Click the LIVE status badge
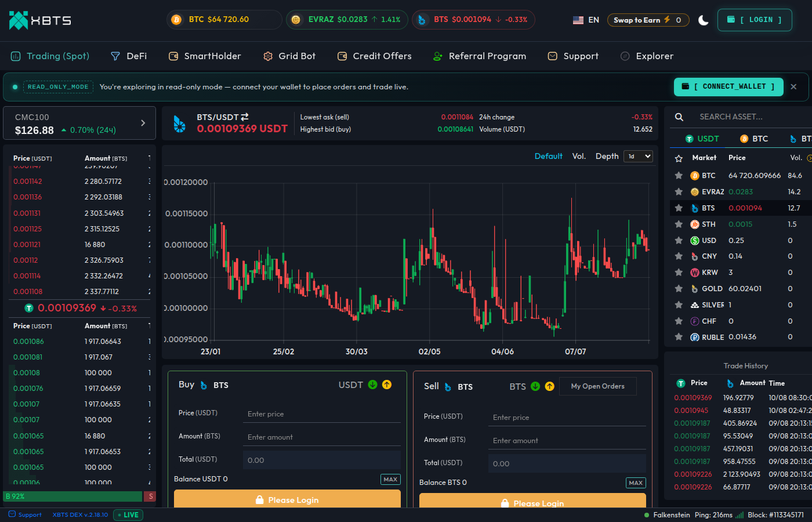Viewport: 812px width, 522px height. coord(128,514)
